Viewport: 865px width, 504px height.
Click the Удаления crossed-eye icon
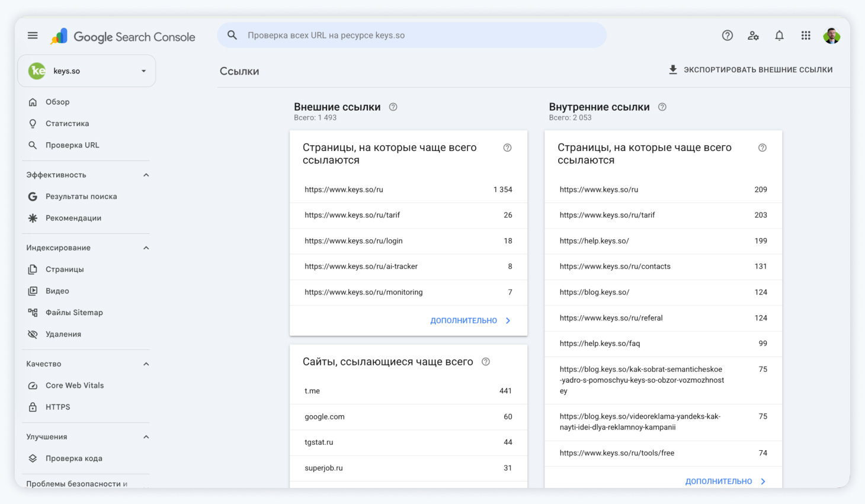coord(33,334)
